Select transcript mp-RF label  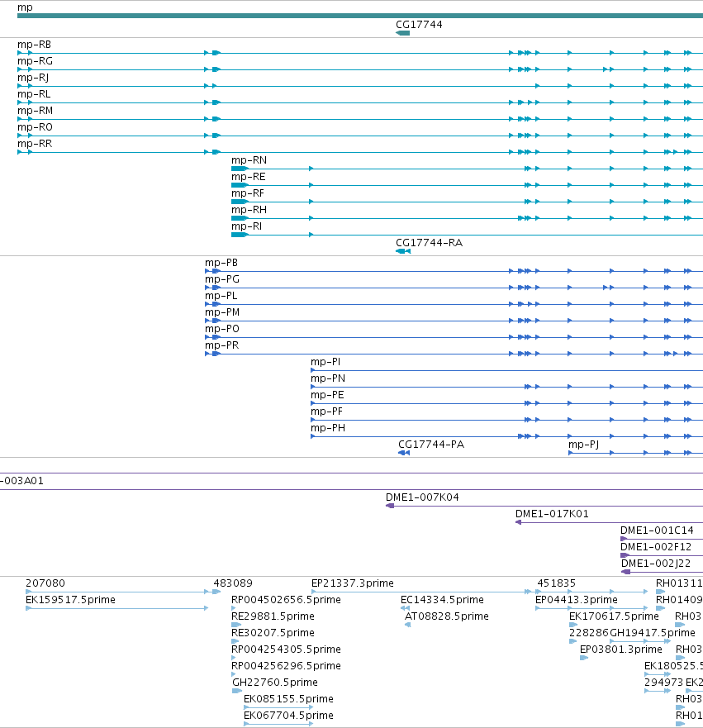[x=248, y=193]
